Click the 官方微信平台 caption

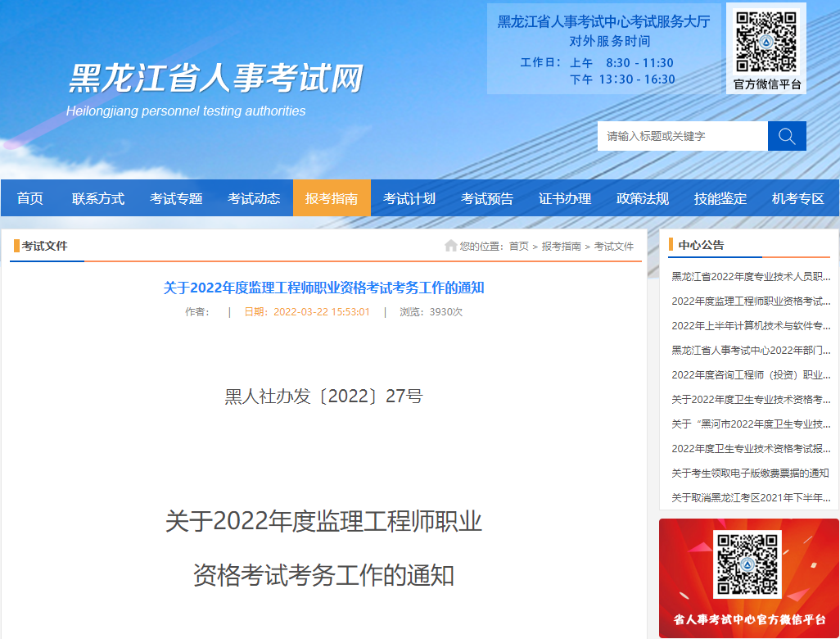(767, 84)
